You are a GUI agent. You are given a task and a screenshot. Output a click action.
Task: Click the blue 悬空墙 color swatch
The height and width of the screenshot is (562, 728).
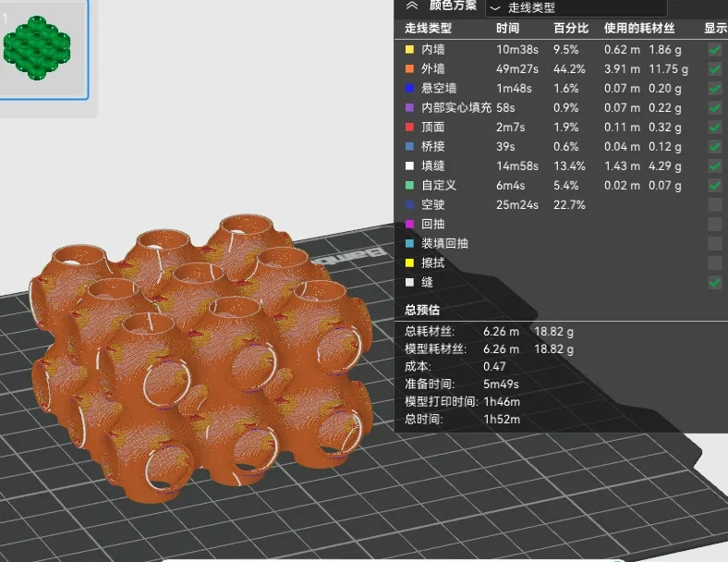(409, 88)
